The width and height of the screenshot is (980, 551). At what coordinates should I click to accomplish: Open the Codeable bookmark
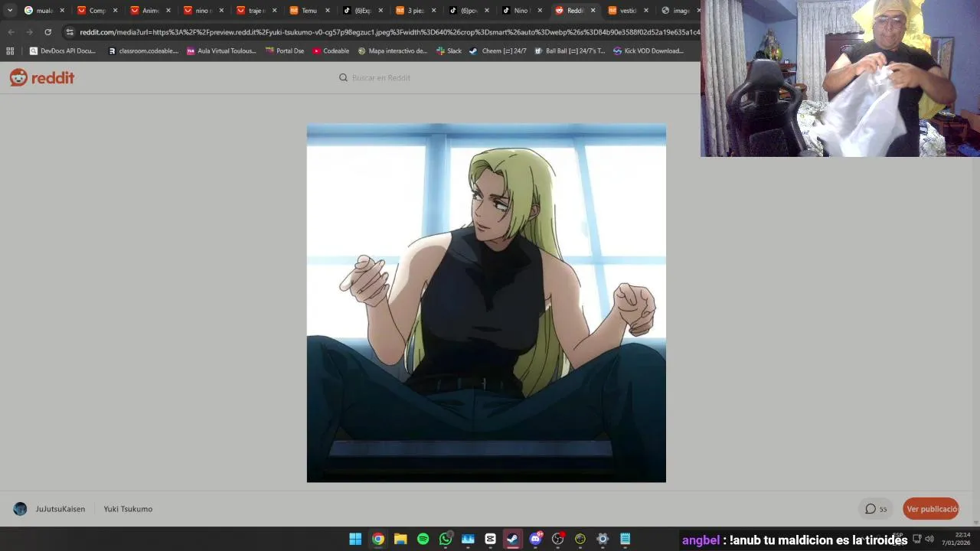coord(331,51)
